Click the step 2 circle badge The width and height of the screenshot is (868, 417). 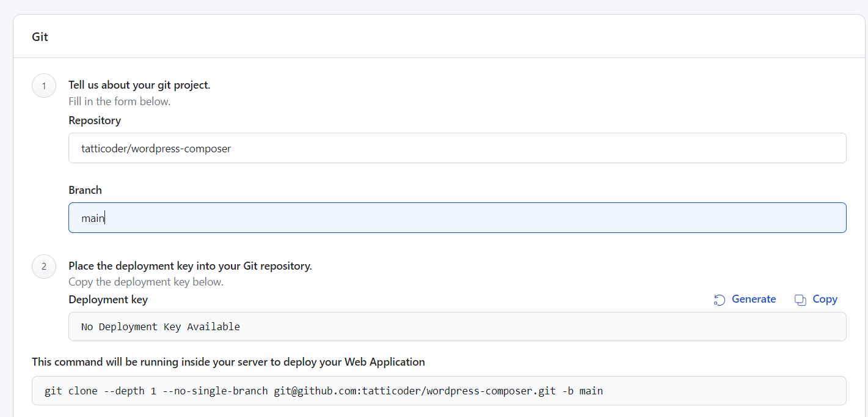(x=44, y=267)
